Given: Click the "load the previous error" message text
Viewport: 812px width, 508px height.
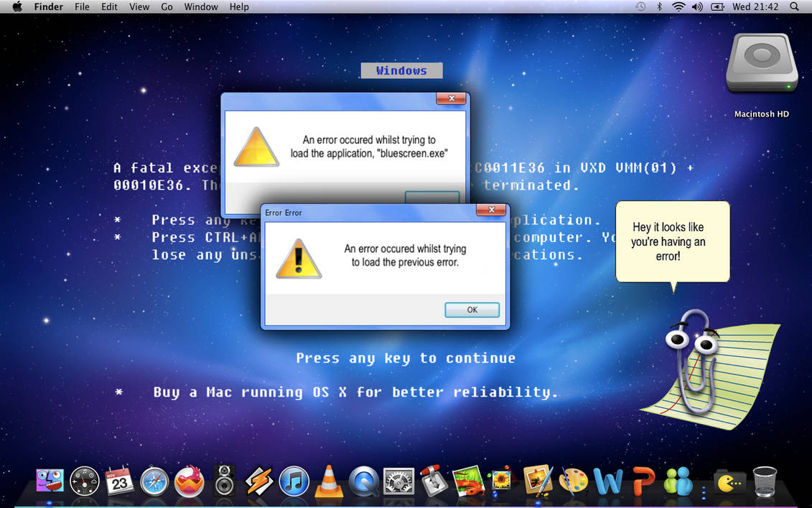Looking at the screenshot, I should point(405,256).
